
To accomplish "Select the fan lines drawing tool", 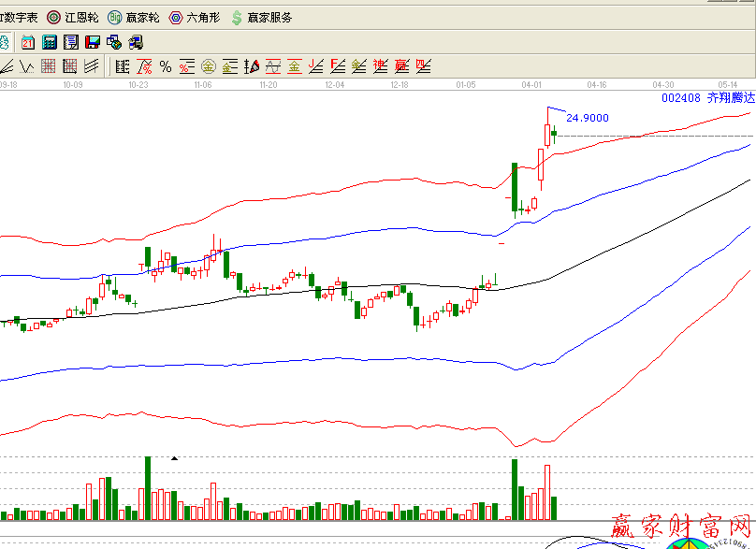I will (92, 66).
